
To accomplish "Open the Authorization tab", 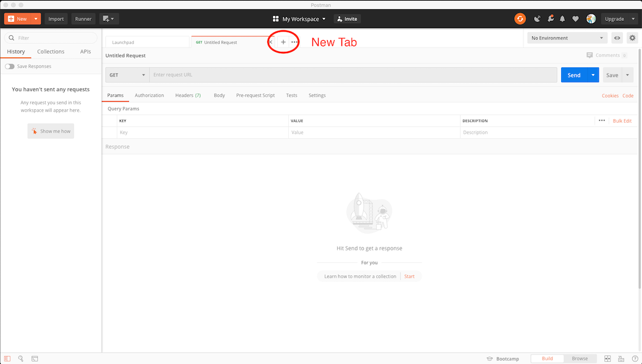I will [x=149, y=95].
